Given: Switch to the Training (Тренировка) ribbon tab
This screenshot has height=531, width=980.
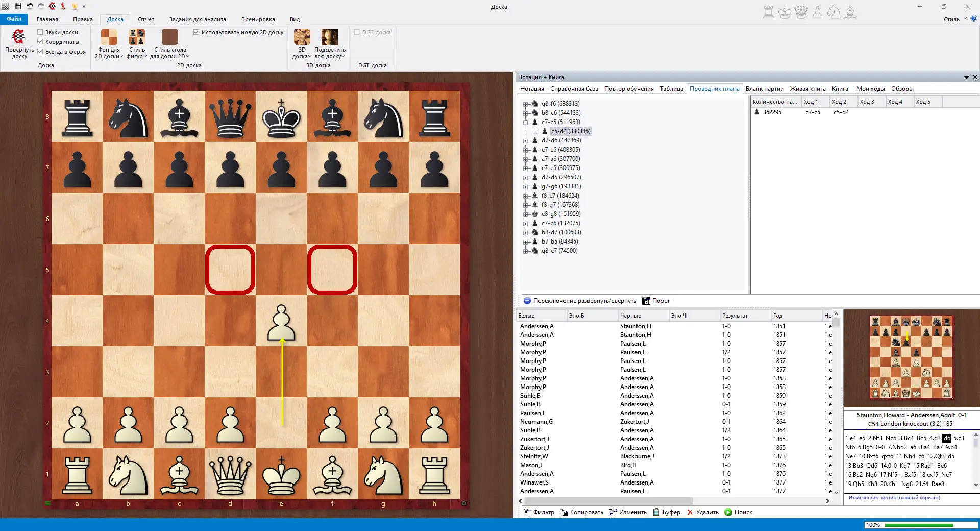Looking at the screenshot, I should tap(258, 19).
